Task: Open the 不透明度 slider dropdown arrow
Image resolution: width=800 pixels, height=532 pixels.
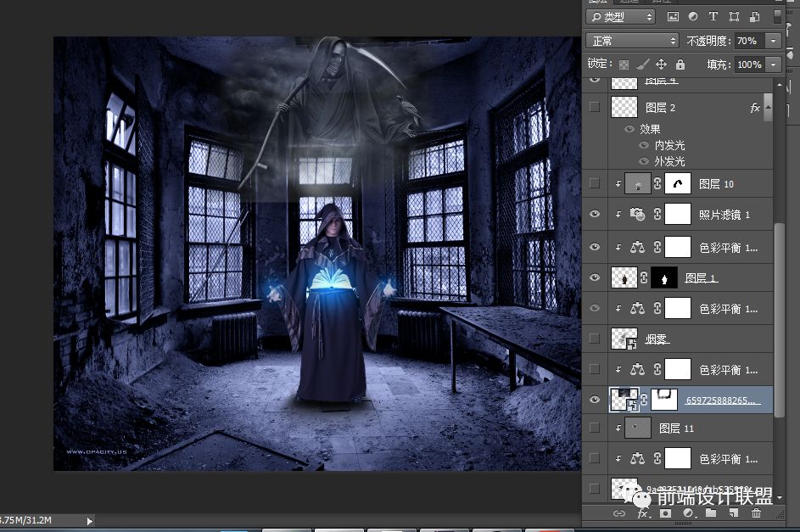Action: coord(774,41)
